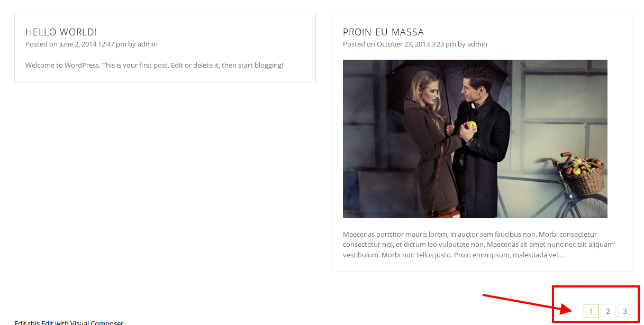Viewport: 644px width, 325px height.
Task: Click the couple with umbrella featured image
Action: click(475, 139)
